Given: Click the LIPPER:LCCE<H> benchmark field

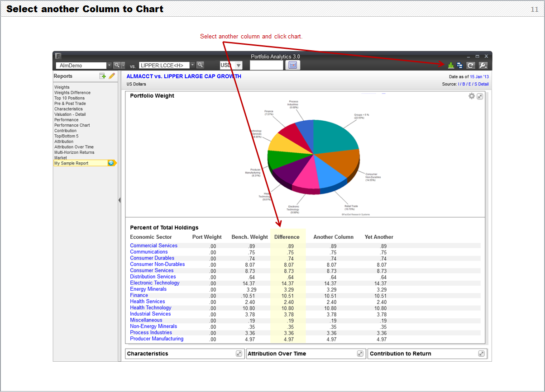Looking at the screenshot, I should [164, 65].
